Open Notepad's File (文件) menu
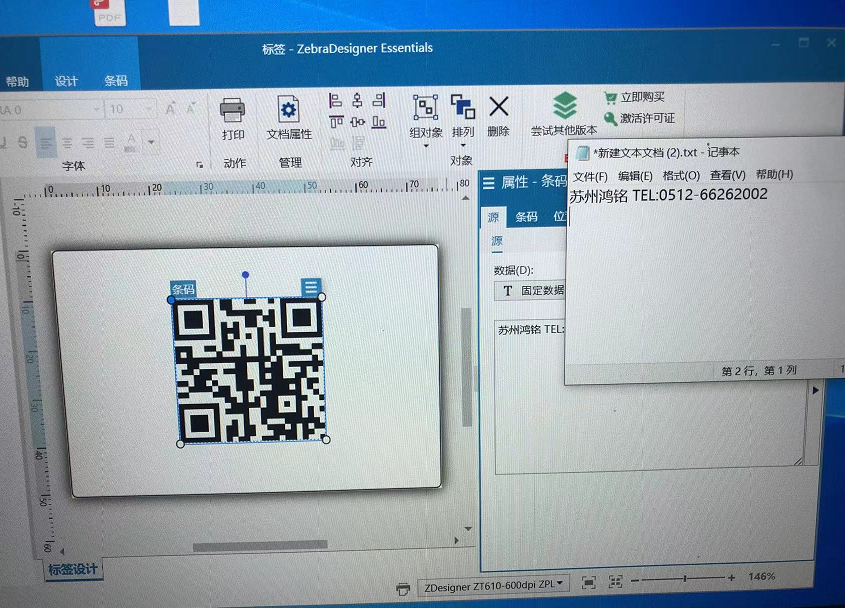 (x=590, y=177)
